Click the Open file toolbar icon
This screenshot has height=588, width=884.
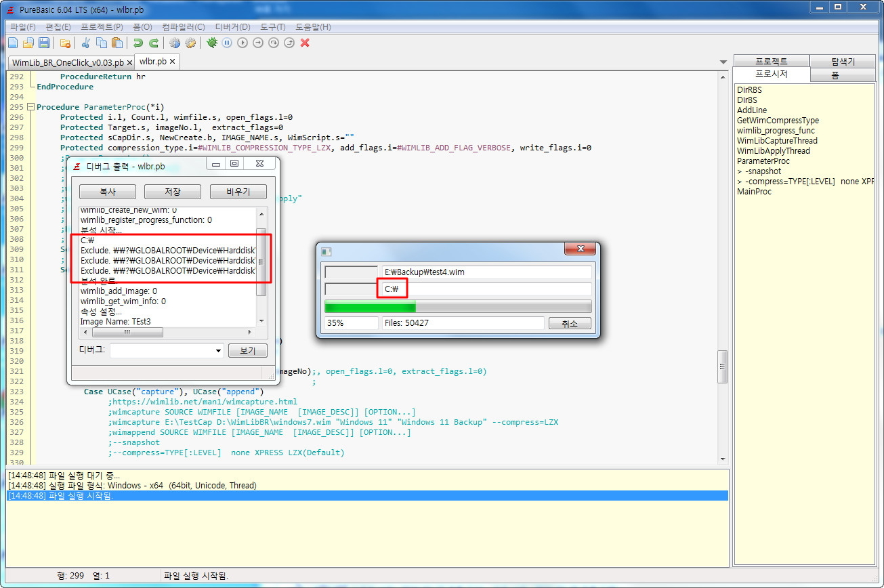[28, 43]
